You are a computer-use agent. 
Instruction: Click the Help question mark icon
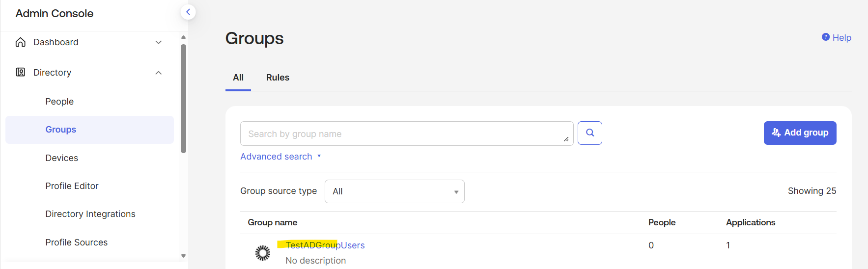pos(825,37)
